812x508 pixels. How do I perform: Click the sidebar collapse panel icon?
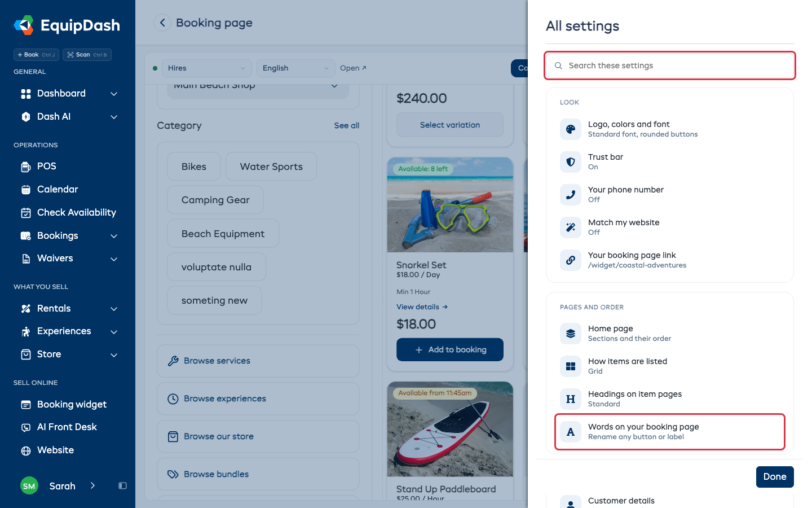point(122,486)
